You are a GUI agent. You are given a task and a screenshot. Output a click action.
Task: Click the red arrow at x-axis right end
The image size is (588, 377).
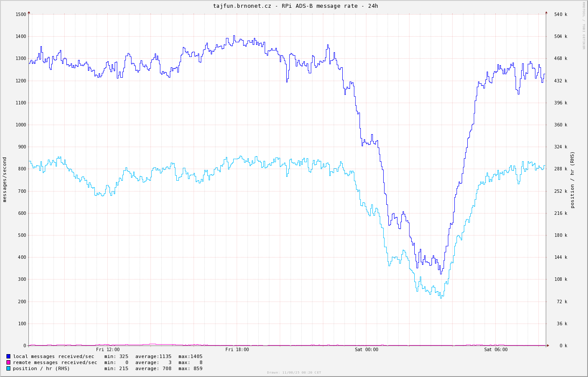coord(548,346)
